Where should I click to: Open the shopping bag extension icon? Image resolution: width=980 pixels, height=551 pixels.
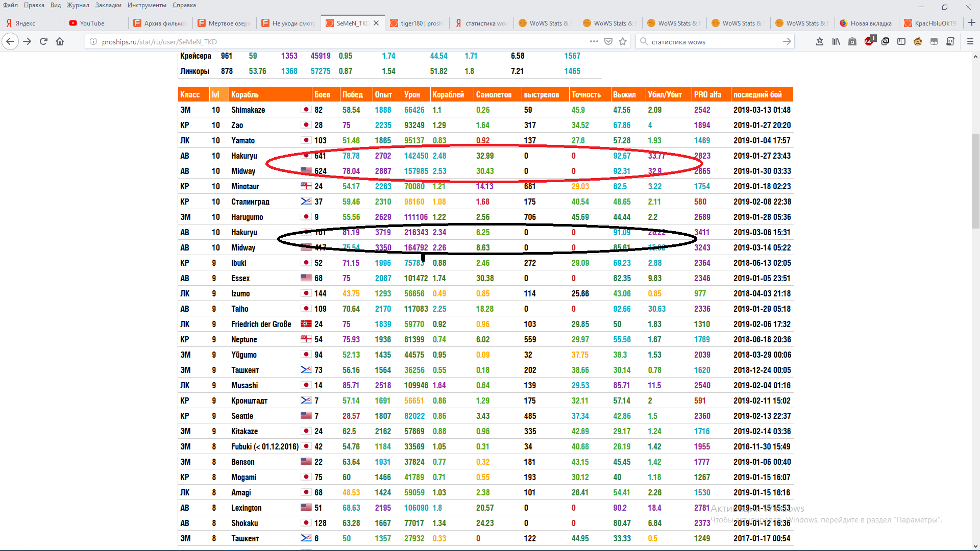point(852,42)
